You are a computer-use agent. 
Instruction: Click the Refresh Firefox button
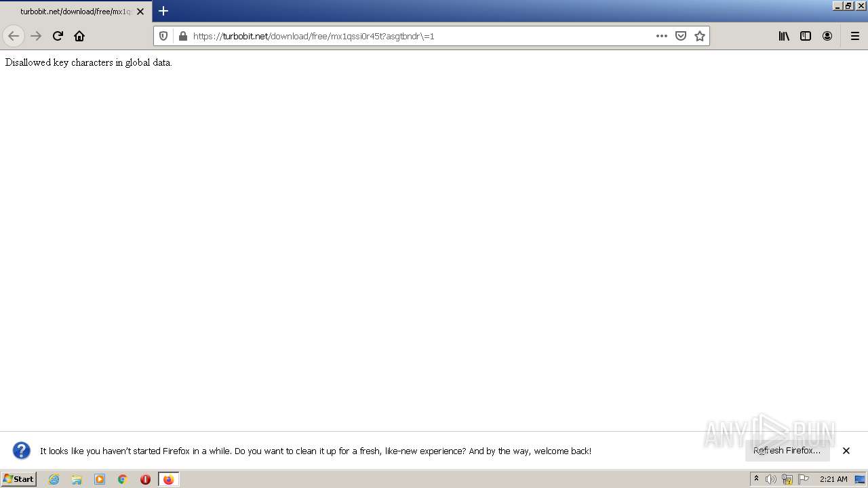(787, 451)
